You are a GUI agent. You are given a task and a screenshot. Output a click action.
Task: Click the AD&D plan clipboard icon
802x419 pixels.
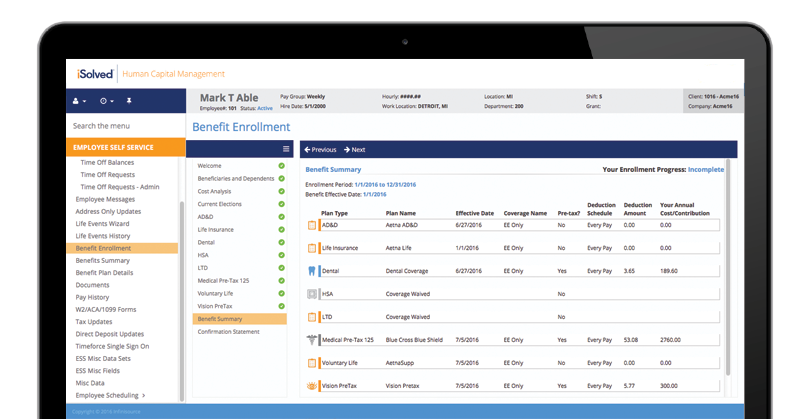[x=311, y=225]
